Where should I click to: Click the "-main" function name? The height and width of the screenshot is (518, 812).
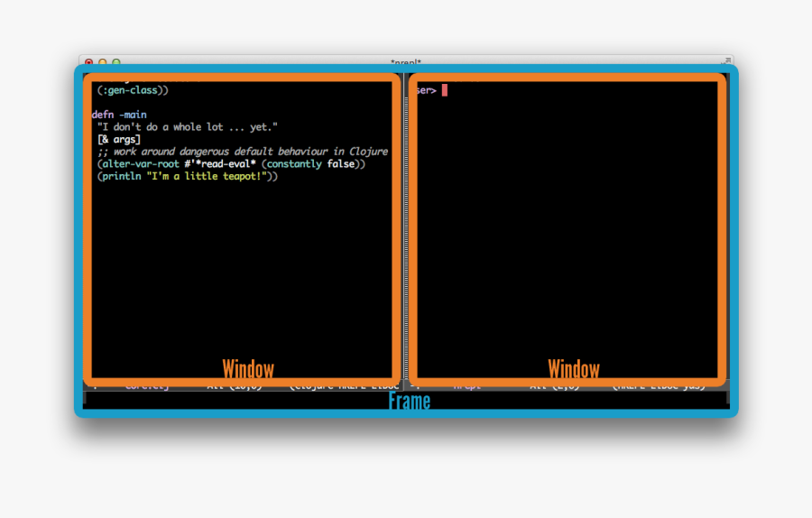(x=134, y=115)
